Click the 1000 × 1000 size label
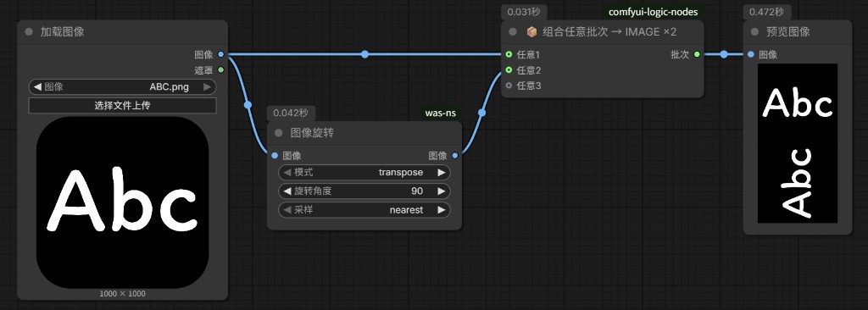The image size is (868, 310). (122, 293)
